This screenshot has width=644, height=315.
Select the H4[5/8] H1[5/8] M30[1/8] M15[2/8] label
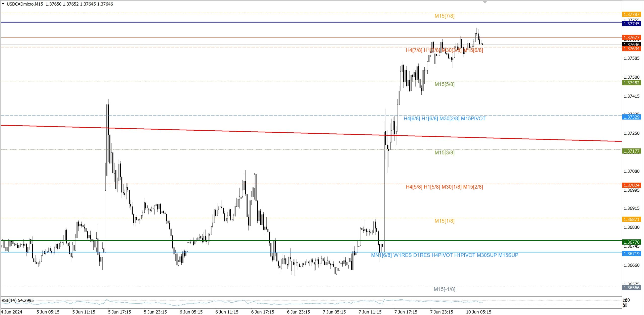tap(445, 187)
